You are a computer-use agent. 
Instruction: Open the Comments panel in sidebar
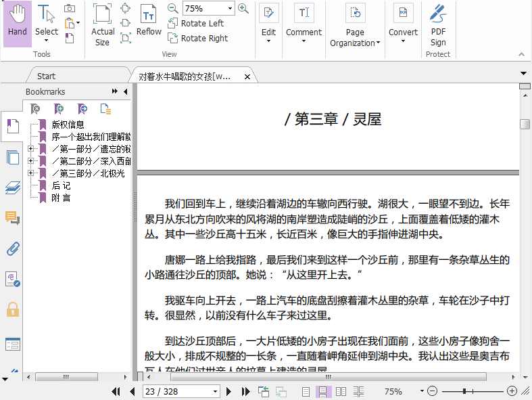(12, 218)
